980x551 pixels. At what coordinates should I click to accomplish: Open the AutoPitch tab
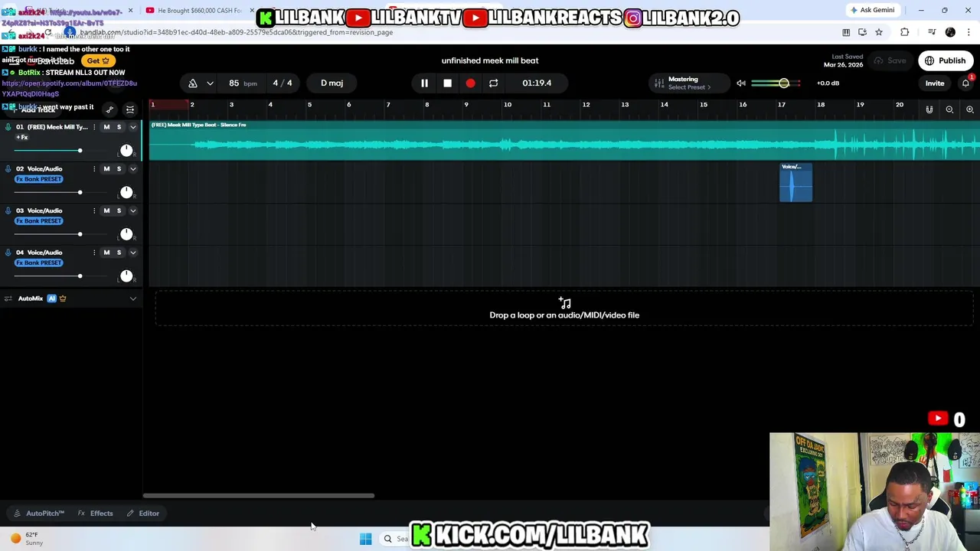pyautogui.click(x=38, y=514)
